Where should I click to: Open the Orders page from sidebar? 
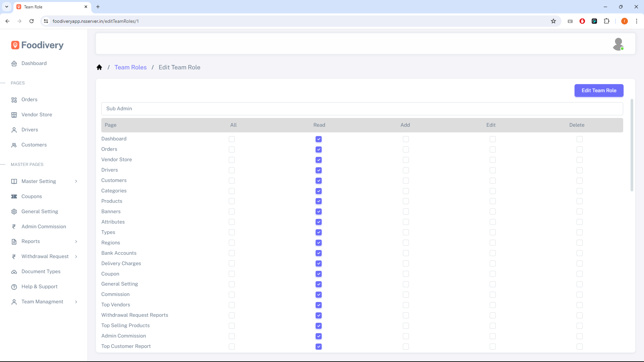click(x=14, y=100)
